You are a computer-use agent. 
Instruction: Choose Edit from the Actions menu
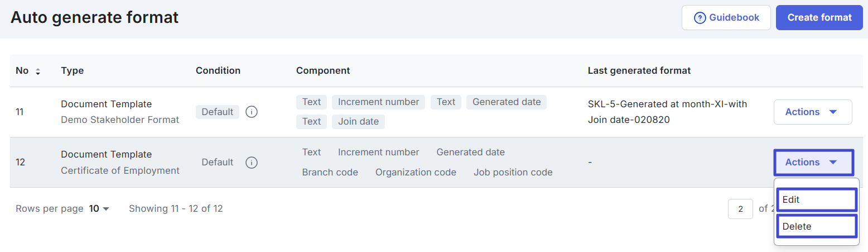click(816, 199)
